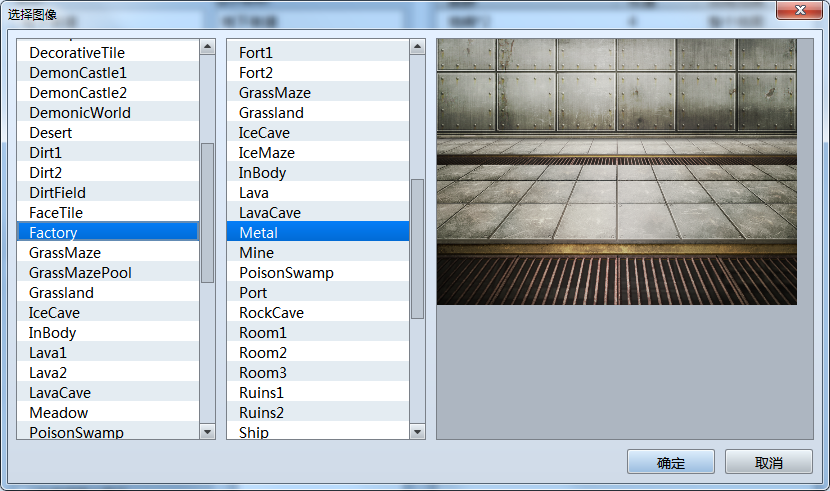Image resolution: width=830 pixels, height=491 pixels.
Task: Select Dirt2 in left list
Action: tap(108, 173)
